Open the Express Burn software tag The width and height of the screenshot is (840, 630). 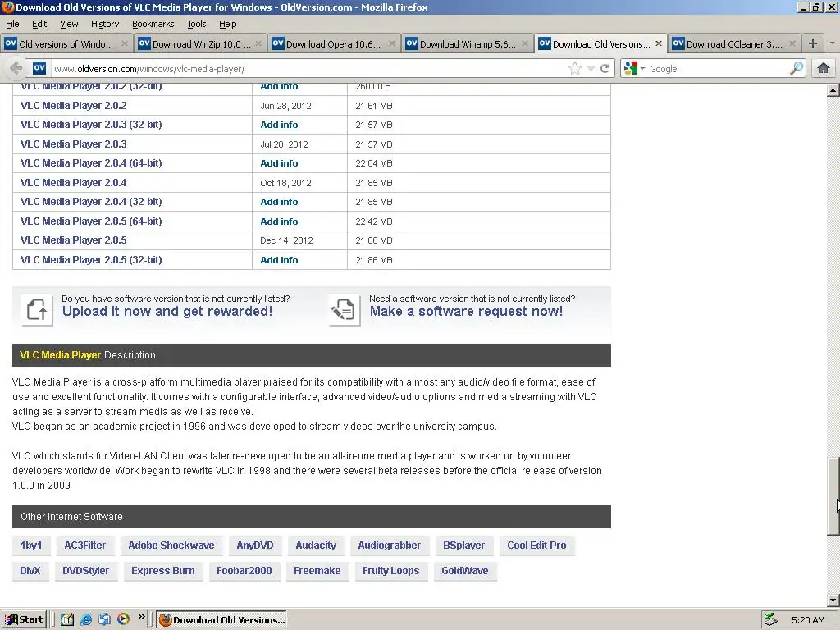pos(163,571)
